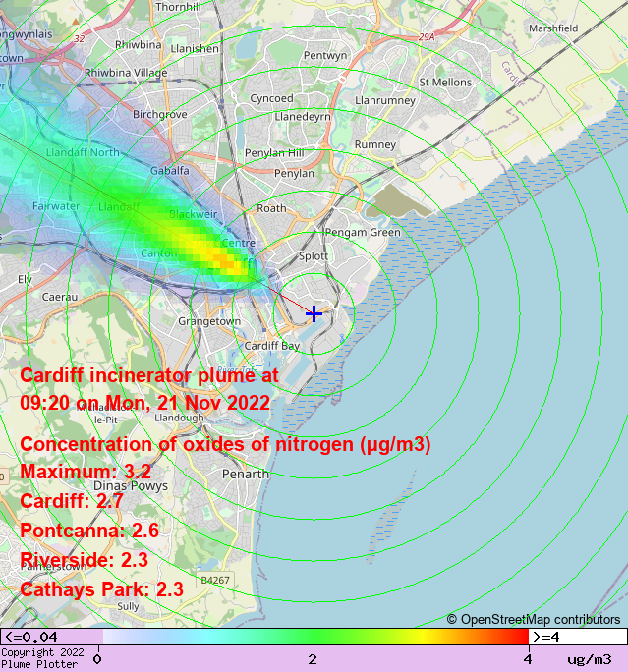Viewport: 628px width, 672px height.
Task: Click the "09:20 on Mon, 21 Nov 2022" timestamp
Action: [144, 403]
